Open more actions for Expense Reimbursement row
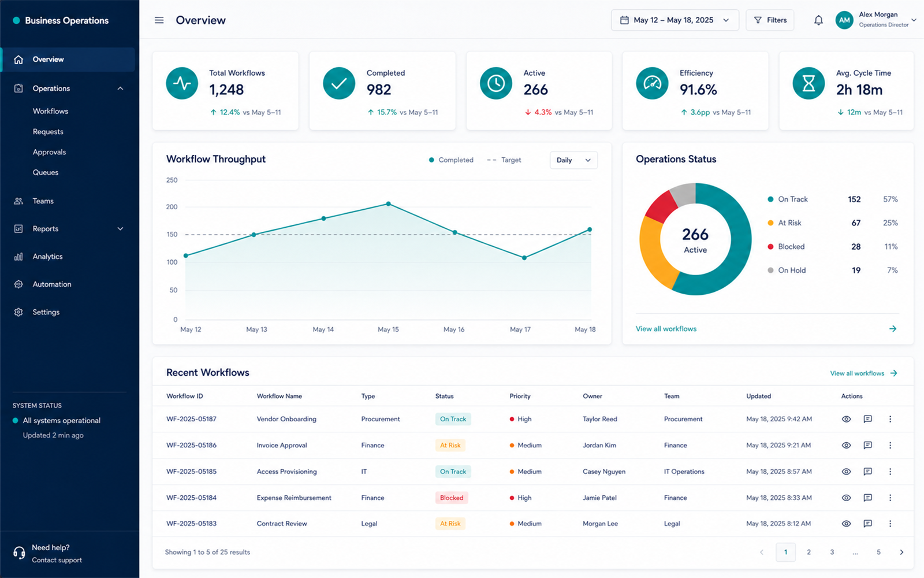 [890, 498]
